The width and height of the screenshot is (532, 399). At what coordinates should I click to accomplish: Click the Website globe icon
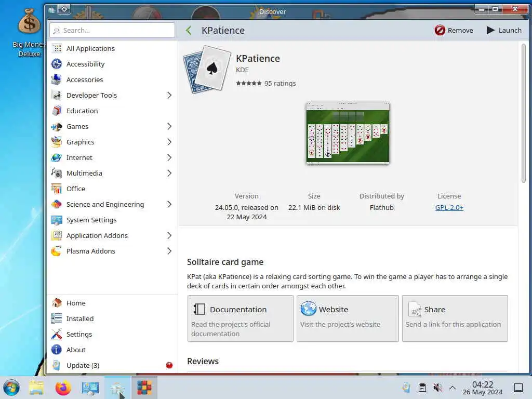coord(309,309)
